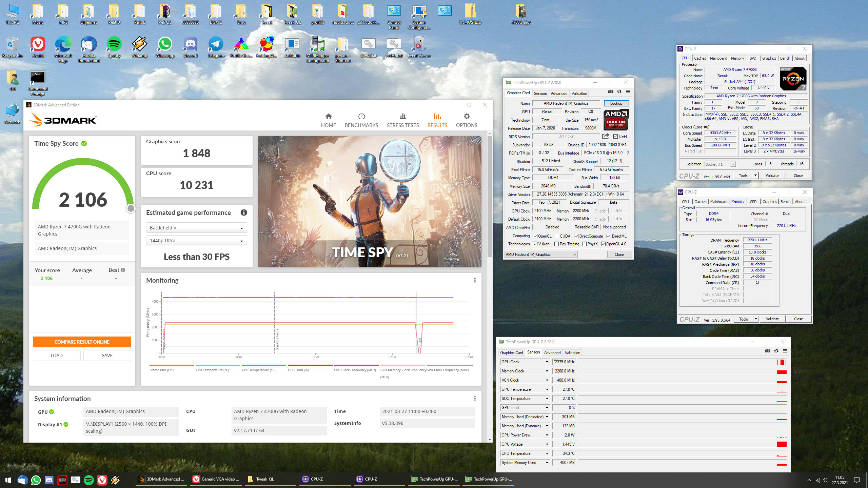The height and width of the screenshot is (488, 868).
Task: Open the AMD Radeon(TM) Graphics GPU selector in GPU-Z
Action: [x=541, y=255]
